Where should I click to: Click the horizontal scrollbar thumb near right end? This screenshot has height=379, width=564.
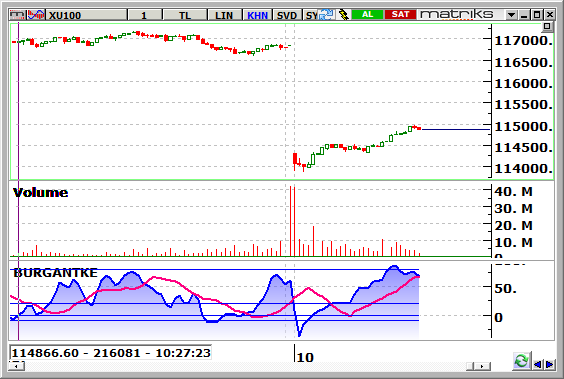(470, 366)
